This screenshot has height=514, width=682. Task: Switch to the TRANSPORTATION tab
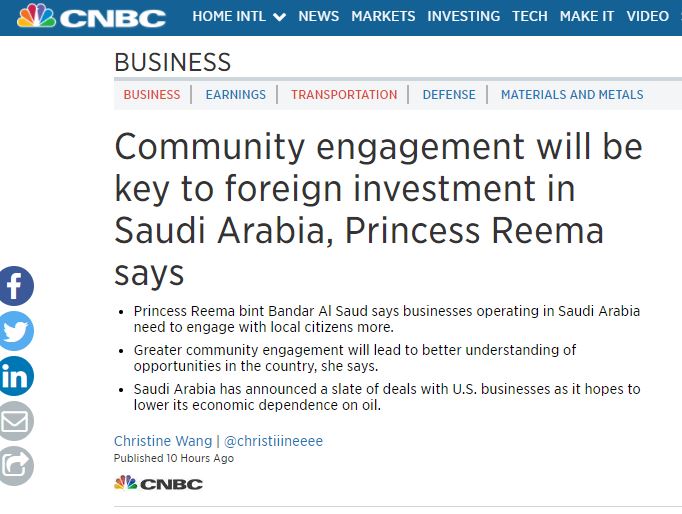(344, 94)
